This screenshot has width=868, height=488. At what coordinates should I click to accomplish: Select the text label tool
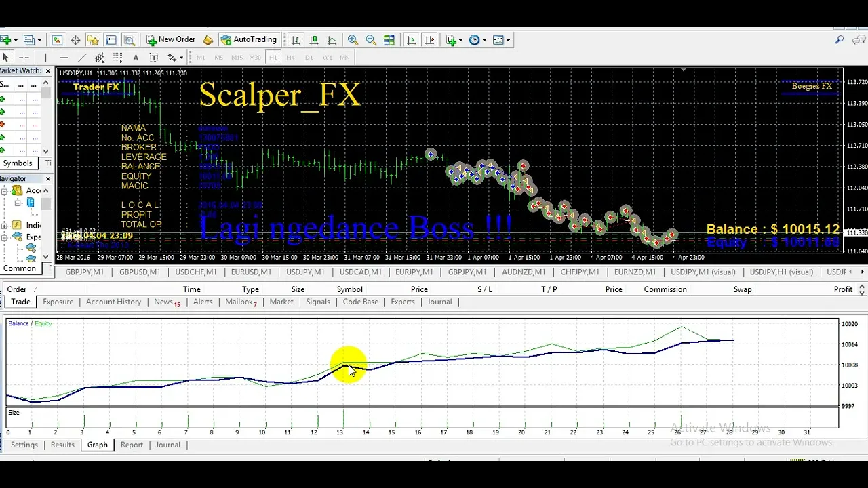click(154, 58)
